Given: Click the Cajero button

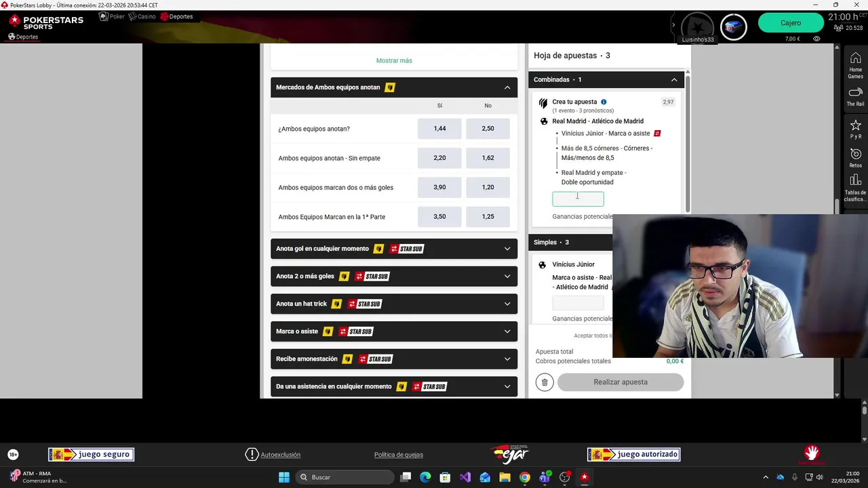Looking at the screenshot, I should point(791,23).
